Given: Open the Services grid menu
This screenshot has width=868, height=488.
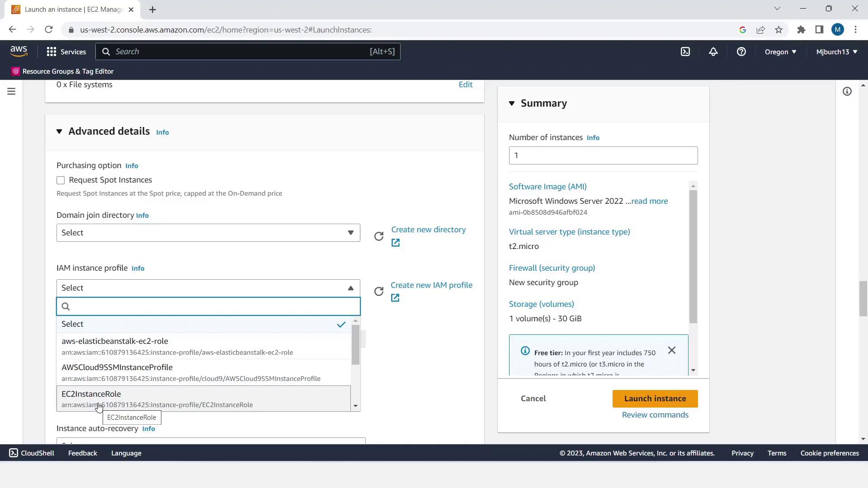Looking at the screenshot, I should 66,52.
